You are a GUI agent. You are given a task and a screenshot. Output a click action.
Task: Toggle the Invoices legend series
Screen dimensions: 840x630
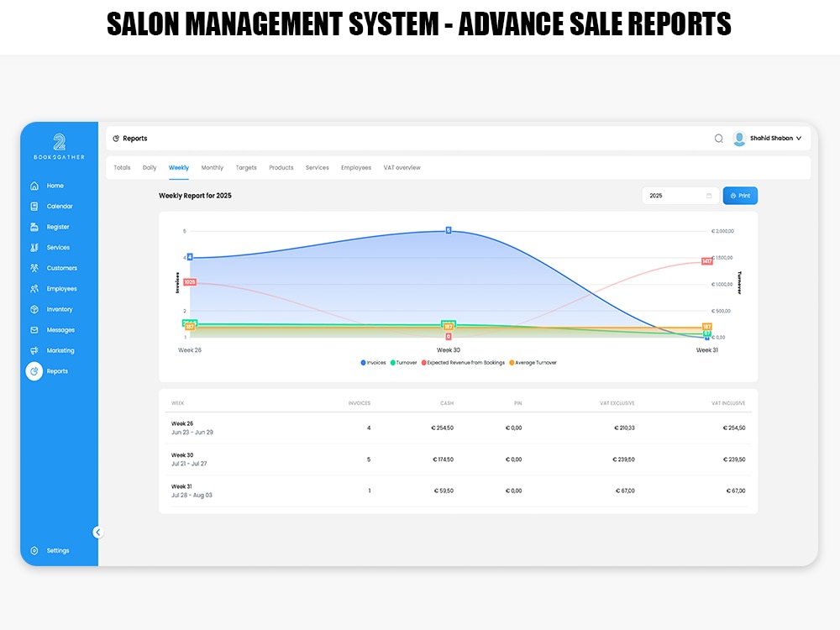click(374, 363)
